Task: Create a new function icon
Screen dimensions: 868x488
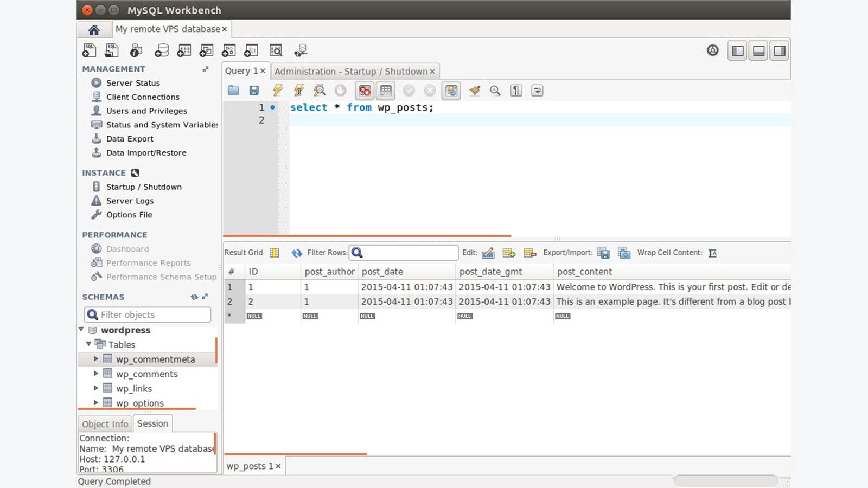Action: [x=251, y=50]
